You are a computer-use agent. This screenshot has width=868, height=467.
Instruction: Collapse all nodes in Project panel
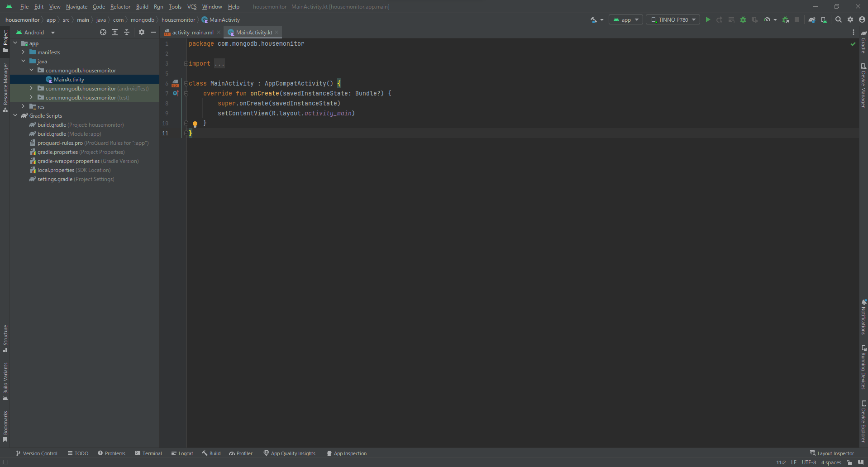pyautogui.click(x=127, y=33)
